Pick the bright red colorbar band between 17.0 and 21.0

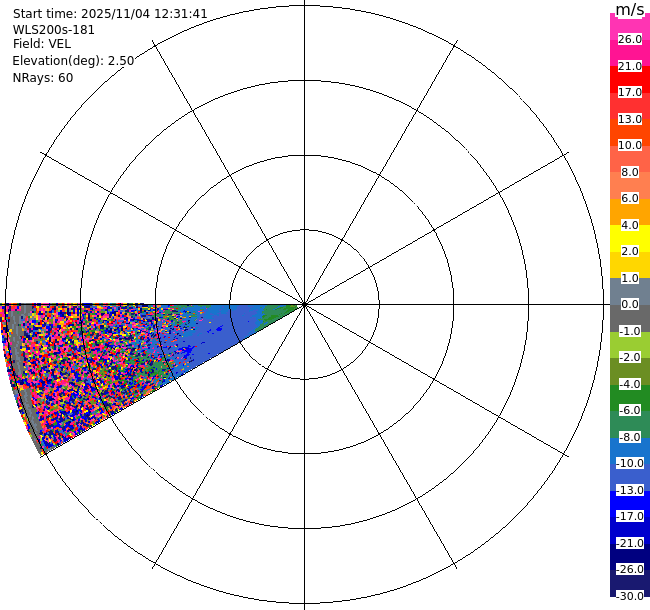pos(630,79)
